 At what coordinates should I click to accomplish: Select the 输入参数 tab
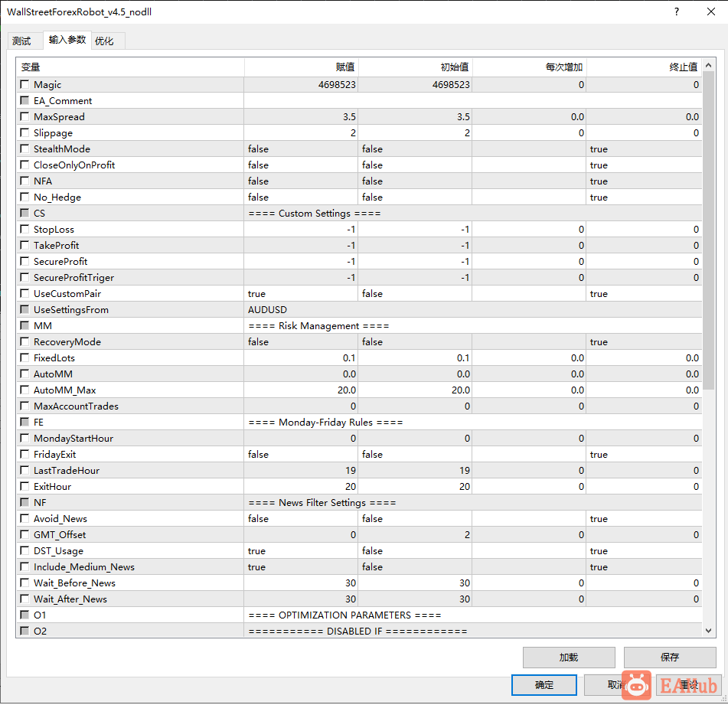(67, 40)
